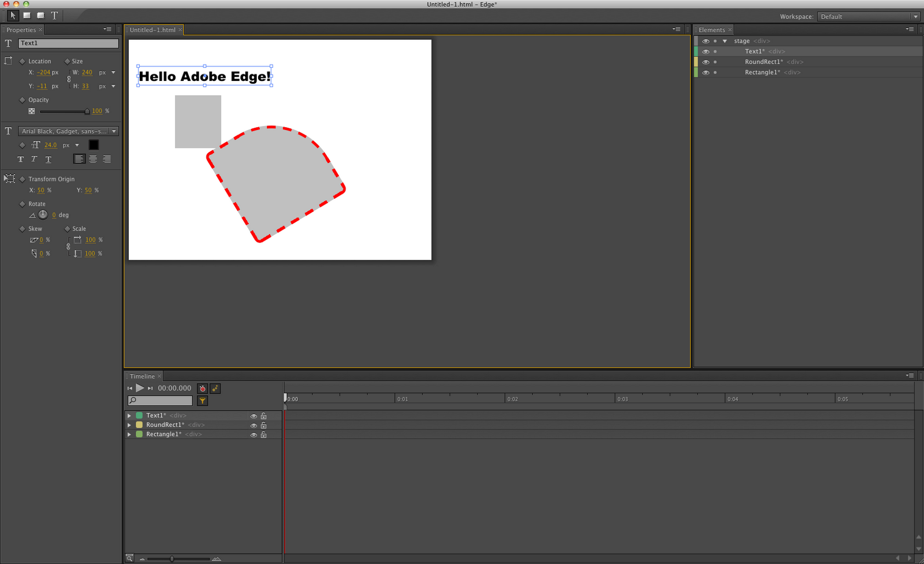924x564 pixels.
Task: Open the black text color swatch
Action: [x=94, y=145]
